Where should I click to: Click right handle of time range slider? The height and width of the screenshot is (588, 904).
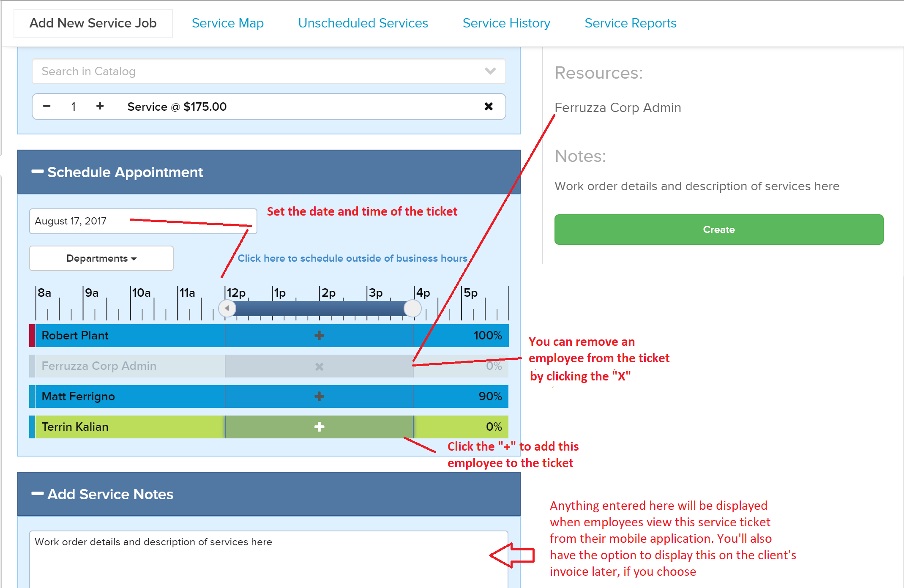point(412,308)
